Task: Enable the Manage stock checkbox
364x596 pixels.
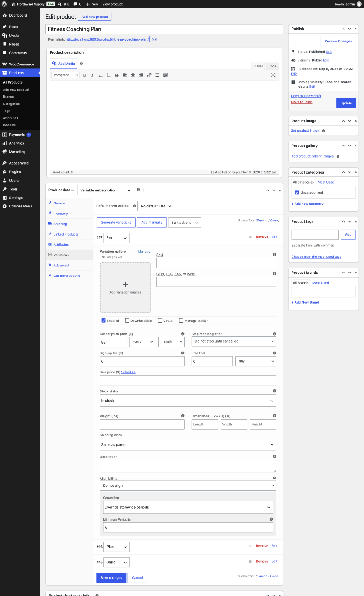Action: (x=181, y=320)
